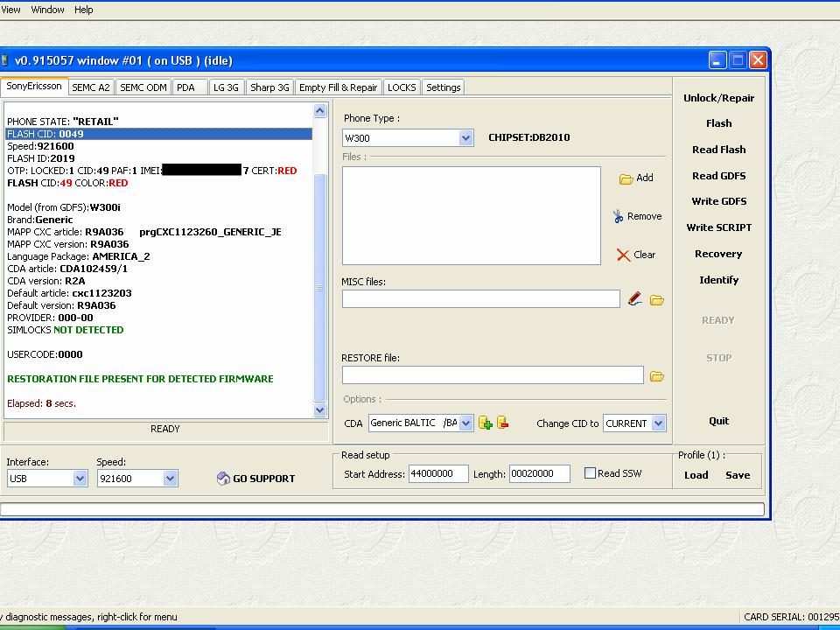Click the Start Address input field
The height and width of the screenshot is (630, 840).
[x=438, y=473]
